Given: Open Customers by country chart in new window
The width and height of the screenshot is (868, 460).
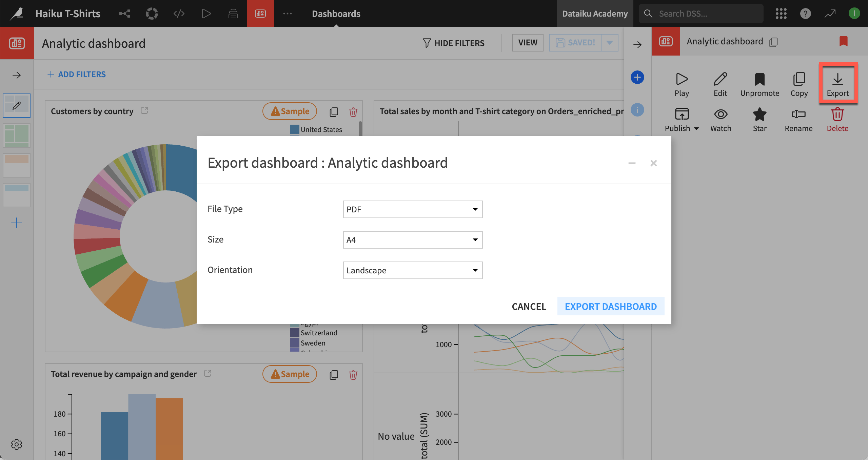Looking at the screenshot, I should (x=144, y=110).
